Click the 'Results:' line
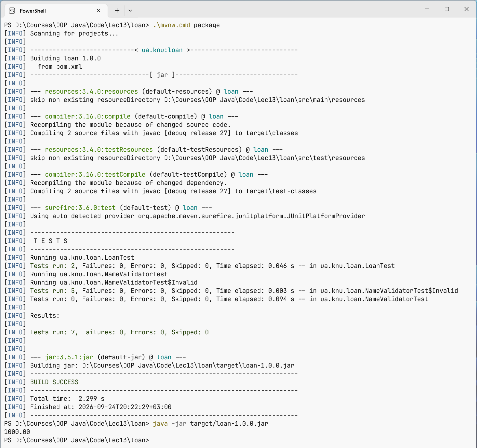The image size is (477, 448). click(x=45, y=316)
